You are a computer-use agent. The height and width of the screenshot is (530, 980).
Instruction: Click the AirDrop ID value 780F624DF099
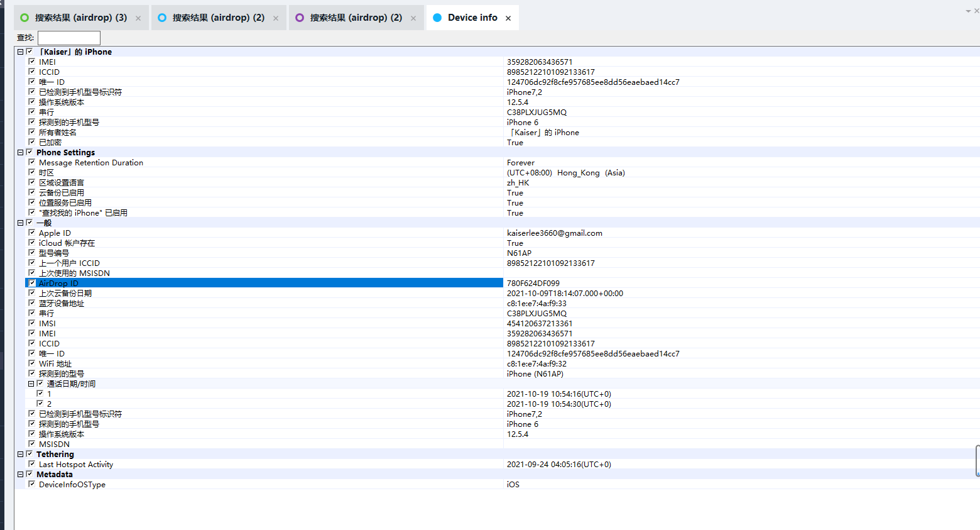(533, 283)
